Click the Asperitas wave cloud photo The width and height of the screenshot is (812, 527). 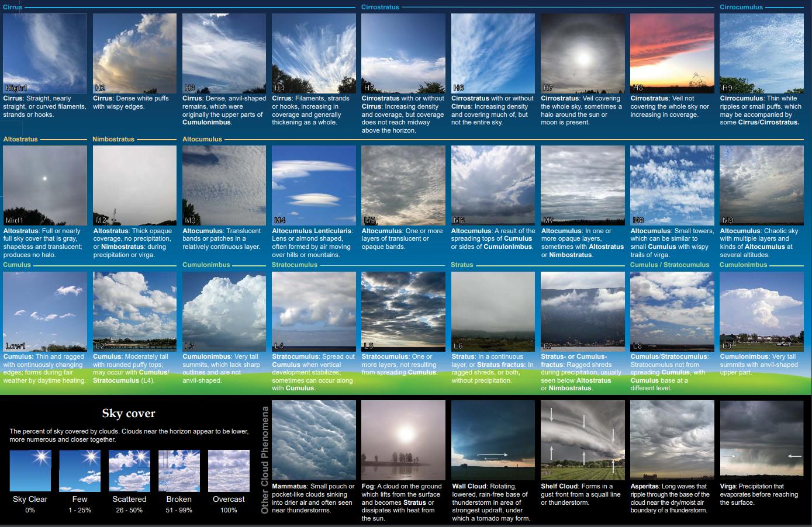pos(672,440)
